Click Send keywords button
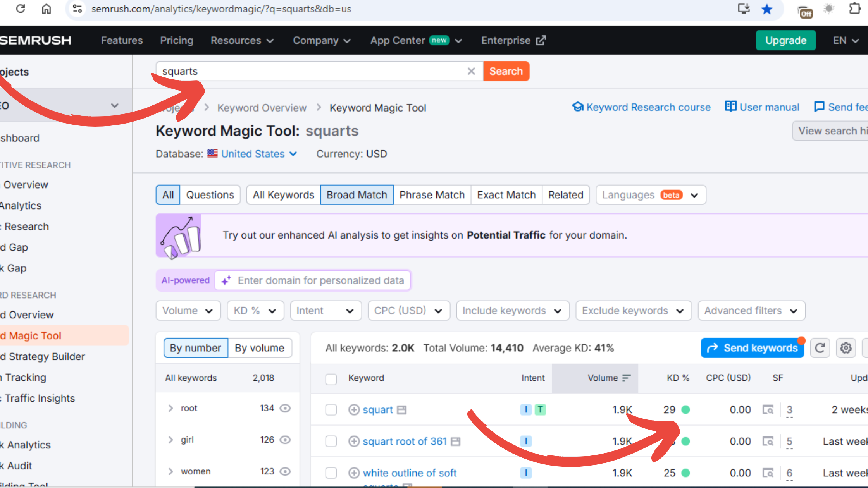Screen dimensions: 868x488 pyautogui.click(x=752, y=348)
